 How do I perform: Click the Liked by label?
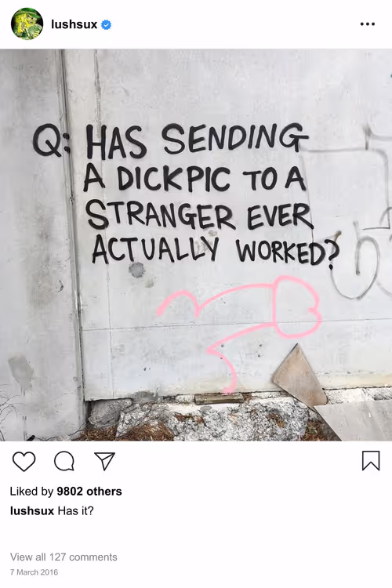(31, 492)
